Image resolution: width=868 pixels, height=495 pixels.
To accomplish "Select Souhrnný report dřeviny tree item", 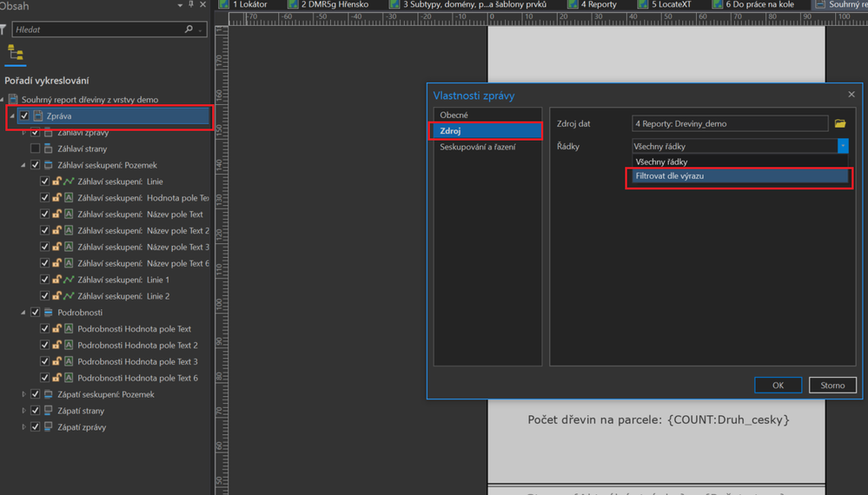I will tap(89, 100).
